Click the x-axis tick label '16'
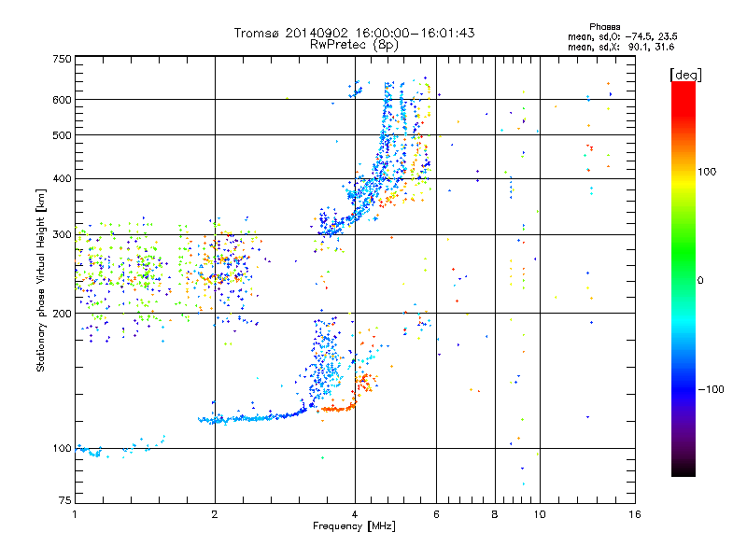 coord(635,514)
